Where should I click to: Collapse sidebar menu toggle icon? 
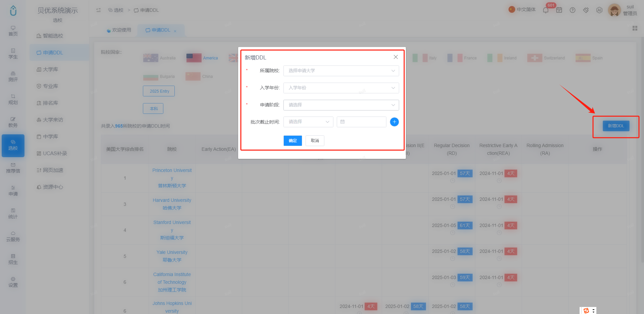[x=99, y=10]
